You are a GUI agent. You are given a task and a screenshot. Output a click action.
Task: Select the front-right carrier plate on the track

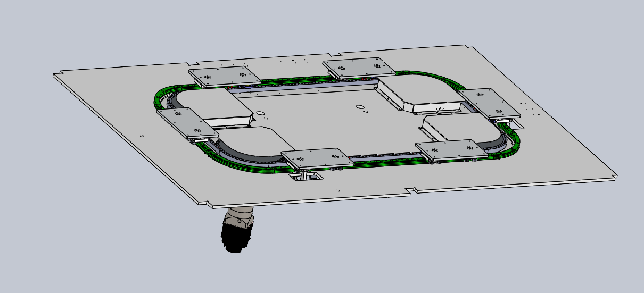[451, 150]
